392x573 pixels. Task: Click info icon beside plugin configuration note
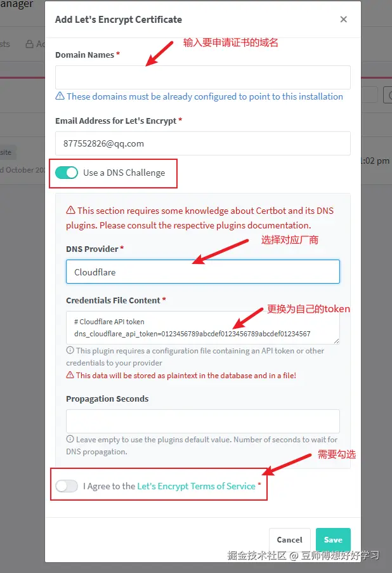pyautogui.click(x=70, y=350)
